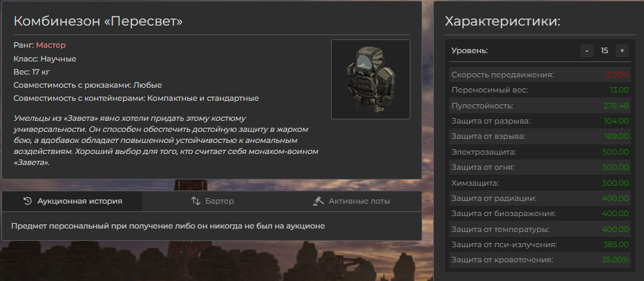Open the Активные лоты tab
644x281 pixels.
[x=352, y=202]
